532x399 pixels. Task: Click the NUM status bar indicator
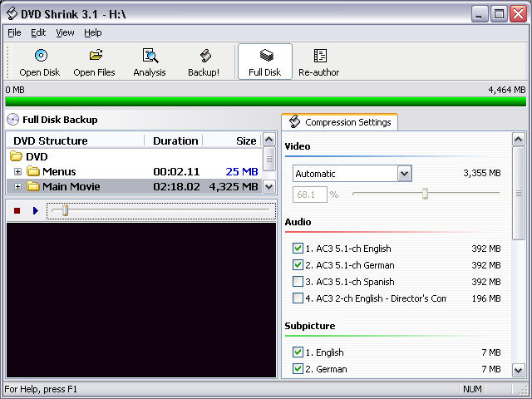(472, 389)
